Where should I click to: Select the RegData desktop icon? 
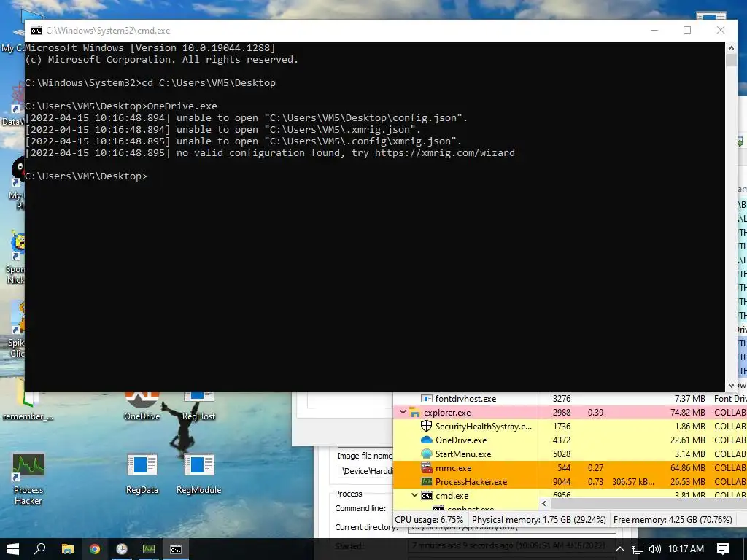142,474
